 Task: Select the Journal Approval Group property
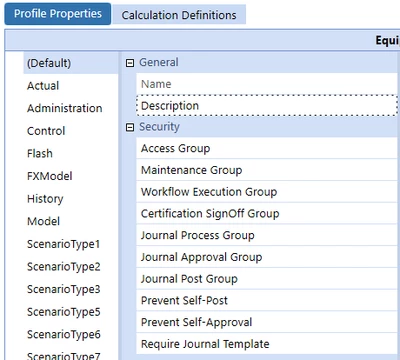tap(267, 257)
